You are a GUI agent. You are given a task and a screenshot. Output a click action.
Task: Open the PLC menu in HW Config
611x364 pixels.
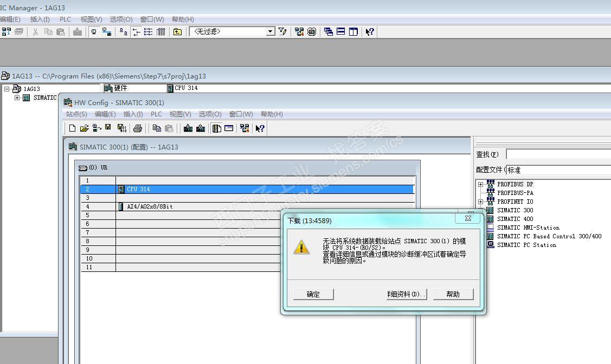156,114
